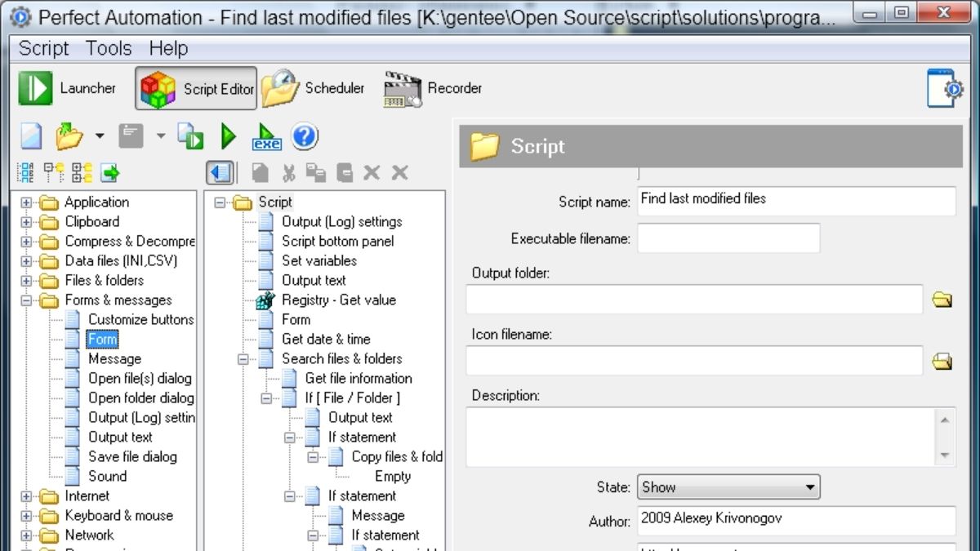Open the Script menu
980x551 pixels.
pyautogui.click(x=44, y=48)
